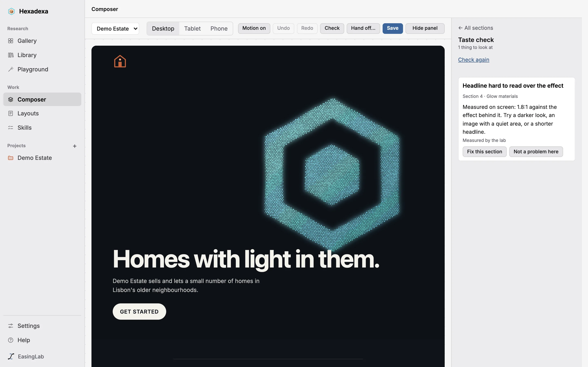Open the Hand off... menu
This screenshot has width=588, height=367.
point(363,28)
